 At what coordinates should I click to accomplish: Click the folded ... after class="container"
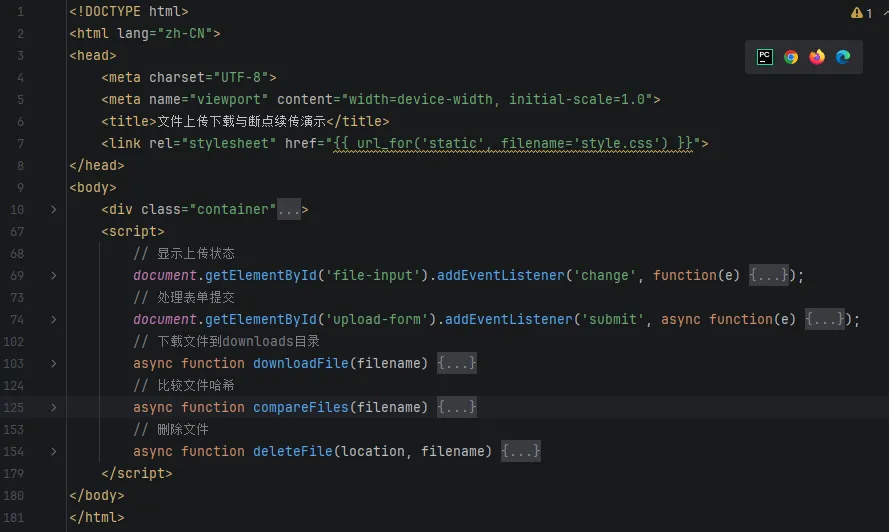click(x=289, y=210)
